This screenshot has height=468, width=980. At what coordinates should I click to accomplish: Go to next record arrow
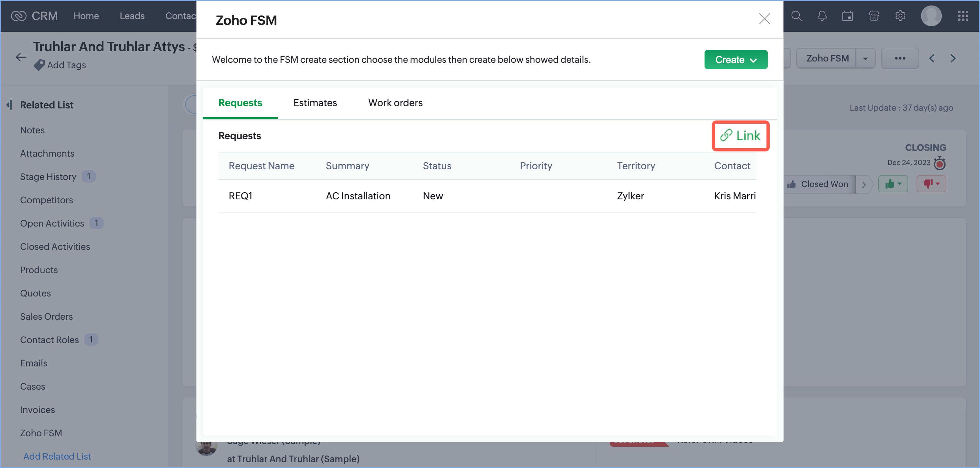[952, 58]
